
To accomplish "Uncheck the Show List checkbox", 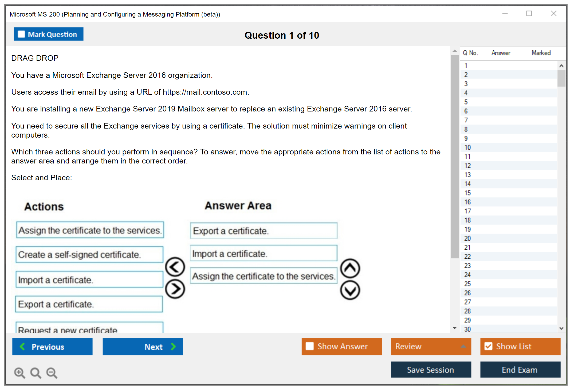I will pos(488,346).
